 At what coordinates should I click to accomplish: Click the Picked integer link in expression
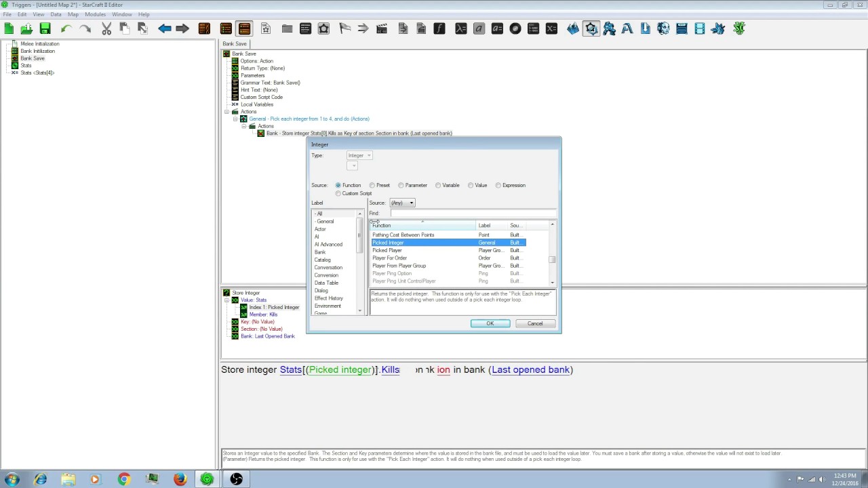coord(340,370)
